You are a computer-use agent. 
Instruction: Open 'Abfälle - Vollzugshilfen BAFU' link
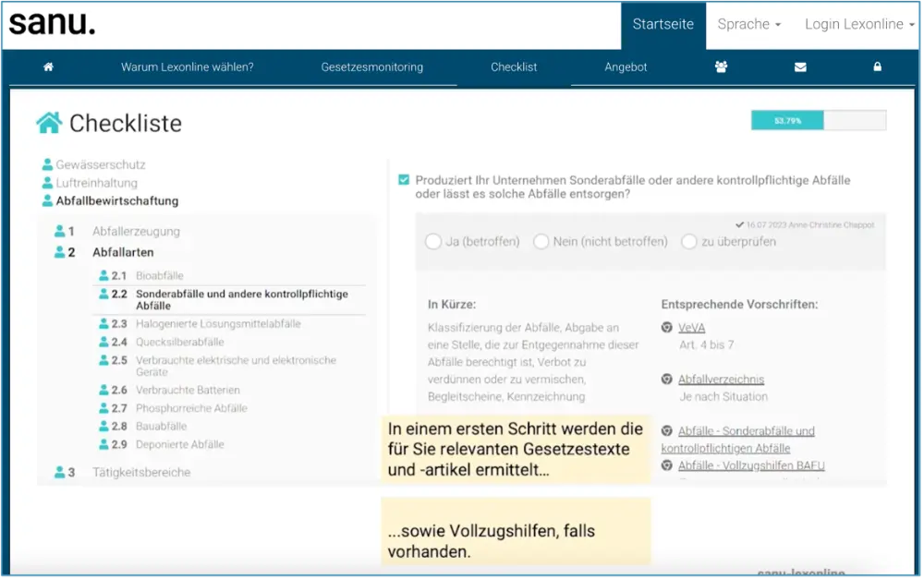pyautogui.click(x=751, y=465)
